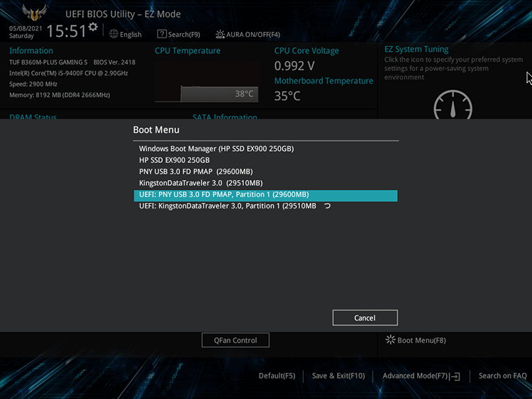Click TUF B360M-PLUS GAMING S text
This screenshot has height=399, width=532.
click(x=48, y=62)
